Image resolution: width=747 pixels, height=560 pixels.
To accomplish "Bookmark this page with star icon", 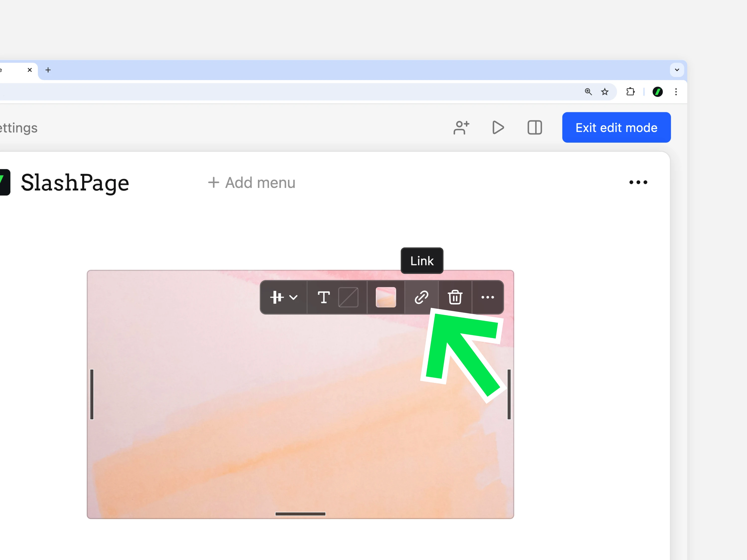I will (x=605, y=92).
